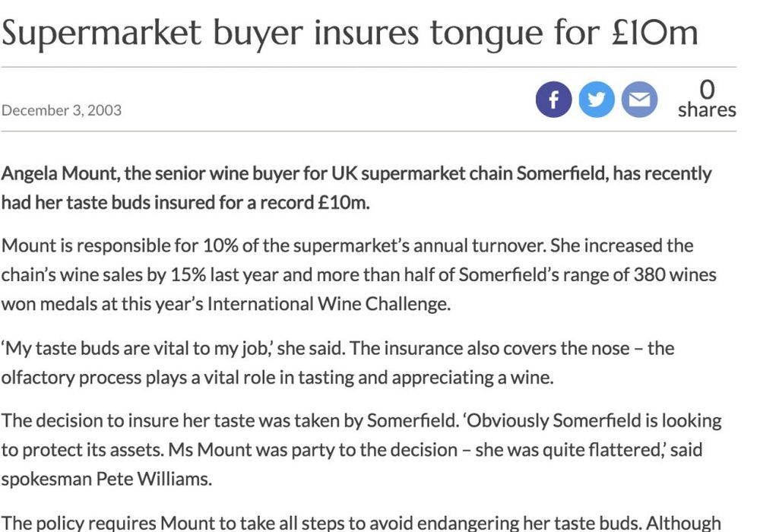The height and width of the screenshot is (532, 760).
Task: Click '£10m' in the headline
Action: [654, 33]
